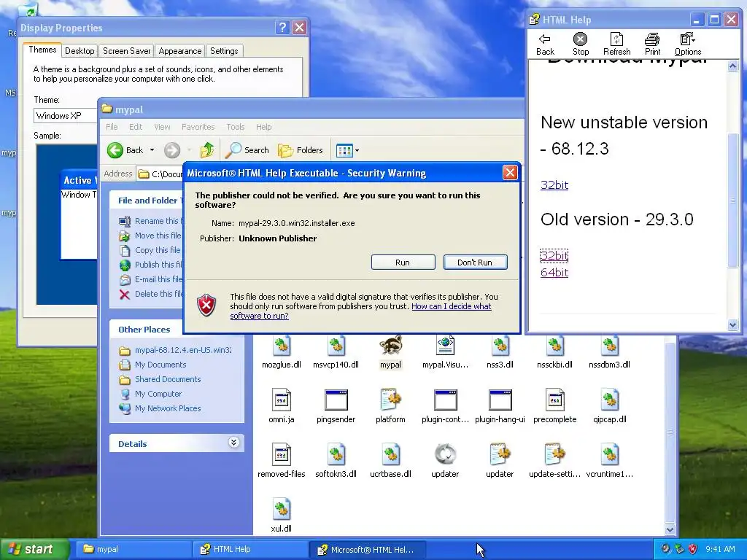747x560 pixels.
Task: Open the Favorites menu in mypal window
Action: (x=198, y=127)
